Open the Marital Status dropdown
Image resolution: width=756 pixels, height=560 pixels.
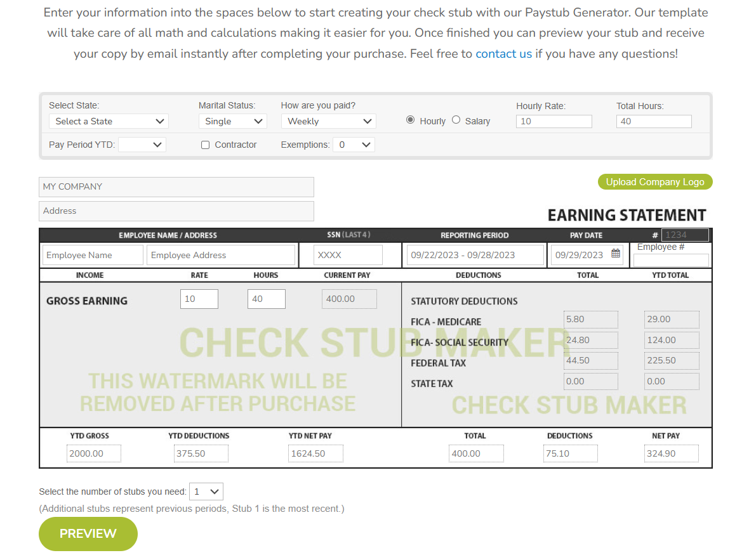click(x=232, y=120)
